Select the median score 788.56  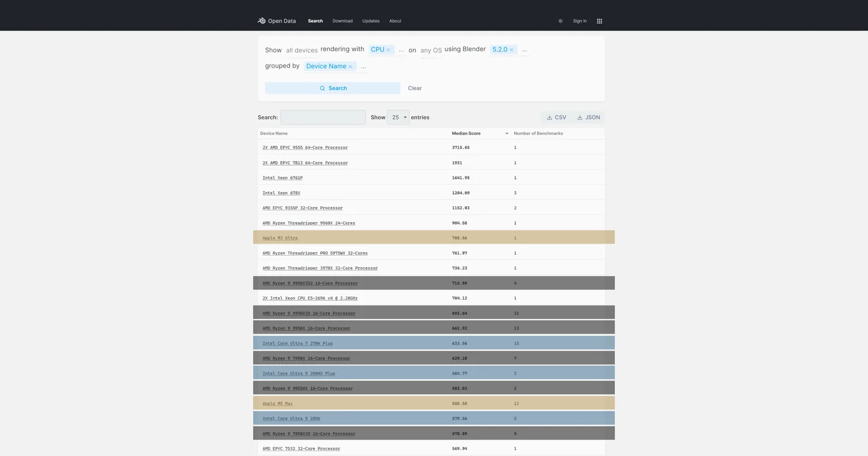click(459, 238)
